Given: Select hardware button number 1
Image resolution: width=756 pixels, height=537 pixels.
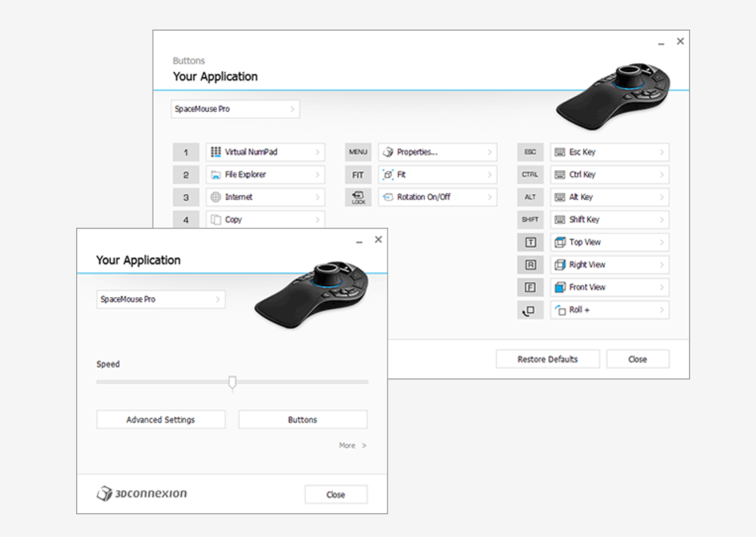Looking at the screenshot, I should pyautogui.click(x=186, y=152).
